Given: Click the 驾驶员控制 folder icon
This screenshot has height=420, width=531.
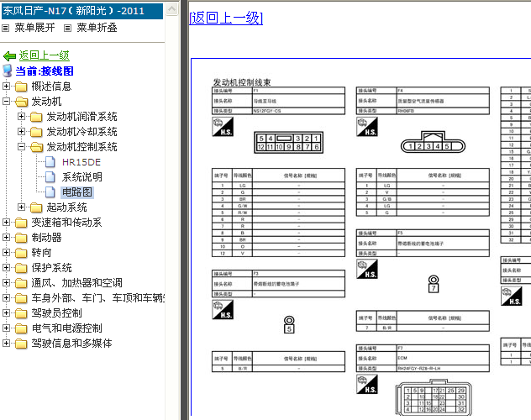Looking at the screenshot, I should coord(21,313).
